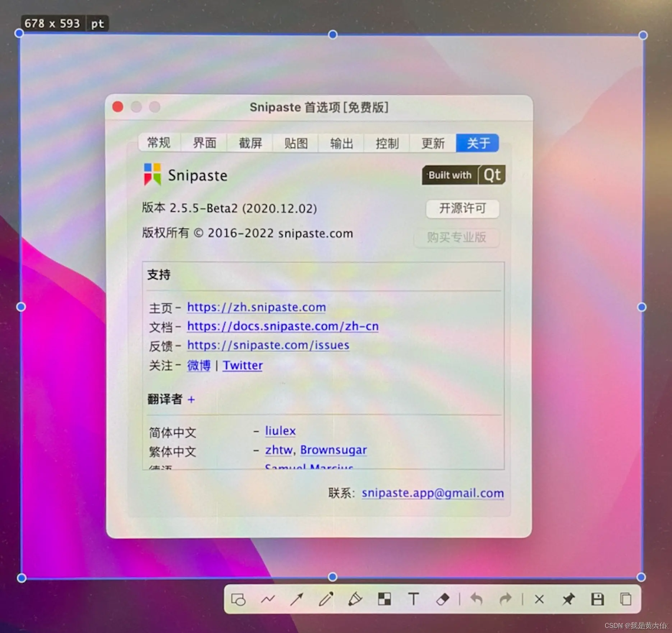Select the ellipse shape tool
The width and height of the screenshot is (672, 633).
pyautogui.click(x=238, y=599)
